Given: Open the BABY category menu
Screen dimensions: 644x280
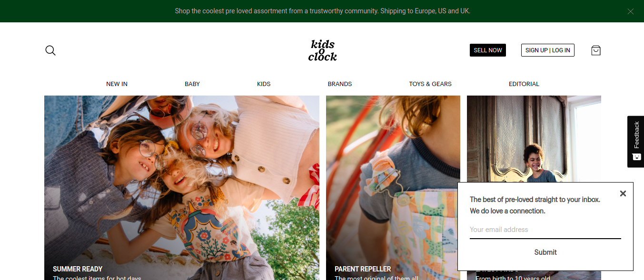Looking at the screenshot, I should [192, 84].
